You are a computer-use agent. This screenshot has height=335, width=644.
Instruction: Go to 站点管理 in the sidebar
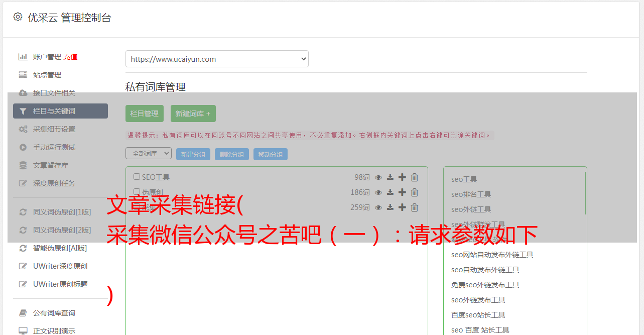[47, 75]
